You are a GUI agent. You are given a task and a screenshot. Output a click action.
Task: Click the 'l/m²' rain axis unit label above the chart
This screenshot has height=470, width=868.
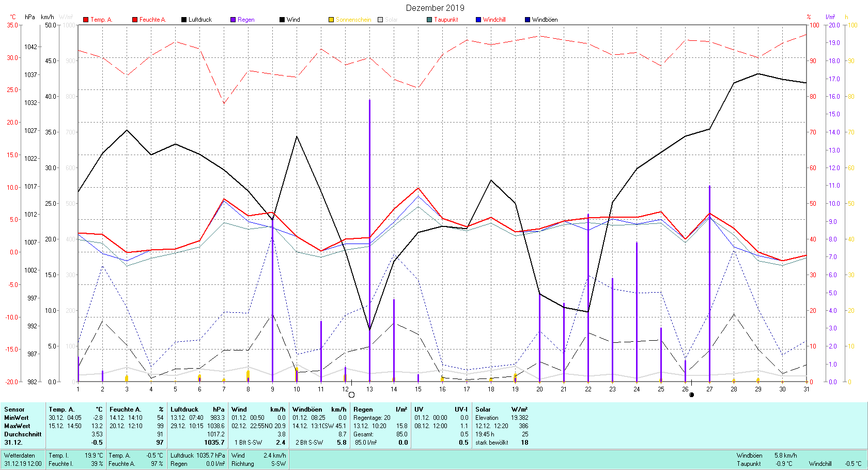830,17
